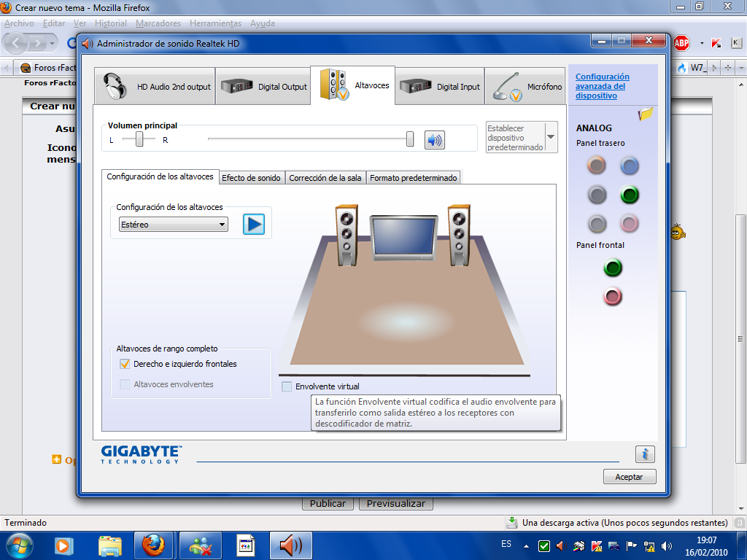The height and width of the screenshot is (560, 747).
Task: Open the information button next to Gigabyte logo
Action: click(645, 454)
